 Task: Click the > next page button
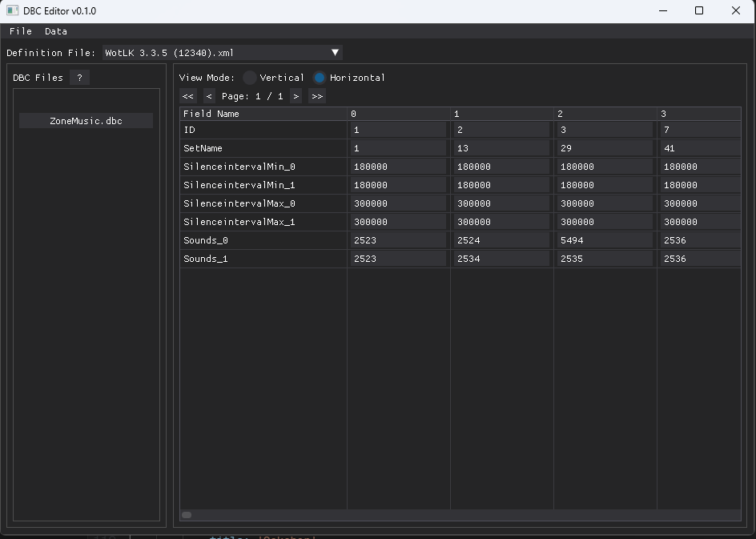(x=296, y=95)
